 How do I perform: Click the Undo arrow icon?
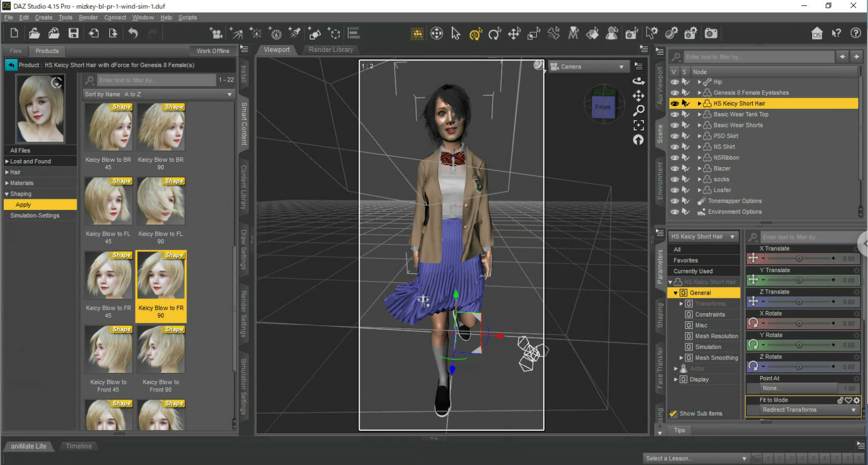133,33
